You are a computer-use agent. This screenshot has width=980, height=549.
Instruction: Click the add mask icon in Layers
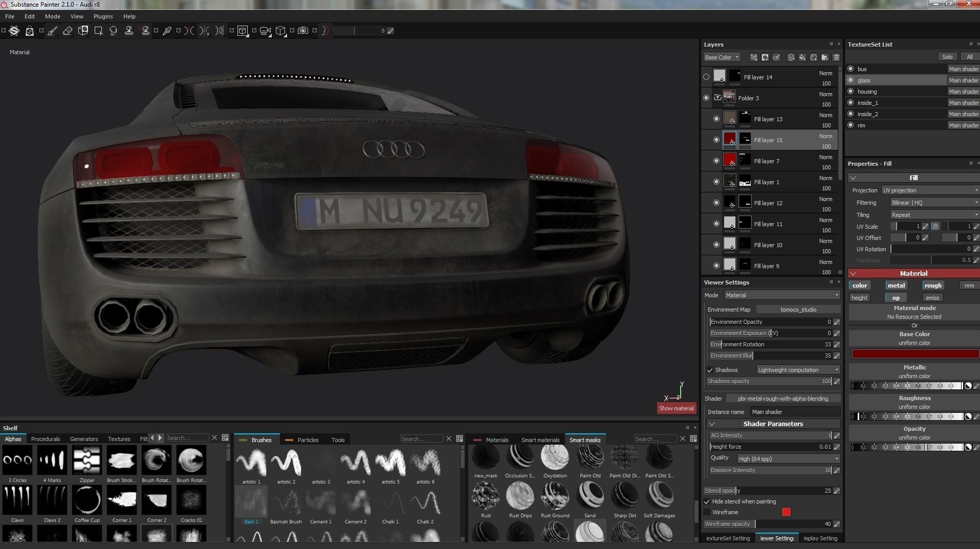point(765,57)
